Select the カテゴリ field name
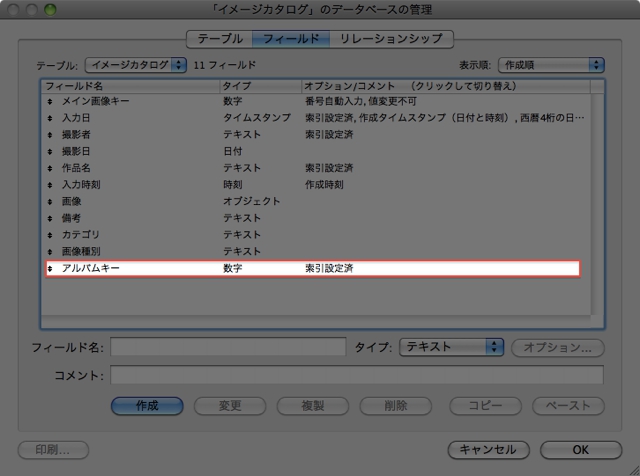The width and height of the screenshot is (640, 476). tap(80, 235)
